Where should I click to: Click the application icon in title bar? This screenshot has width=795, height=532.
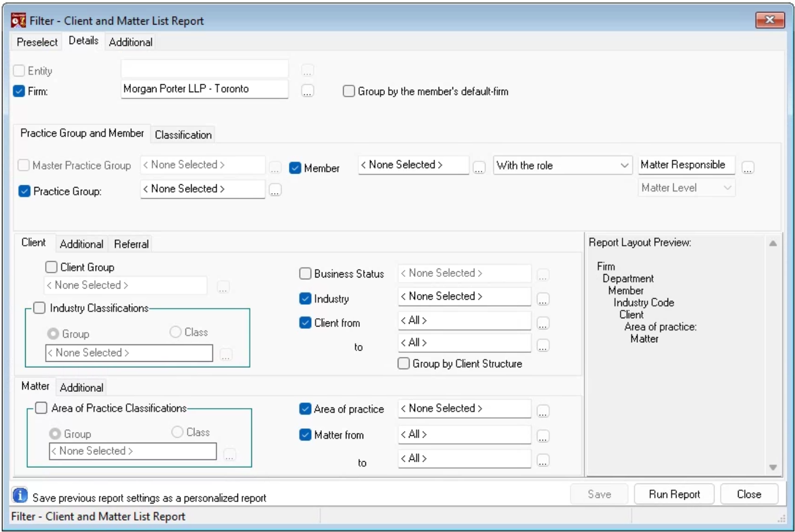click(x=18, y=21)
